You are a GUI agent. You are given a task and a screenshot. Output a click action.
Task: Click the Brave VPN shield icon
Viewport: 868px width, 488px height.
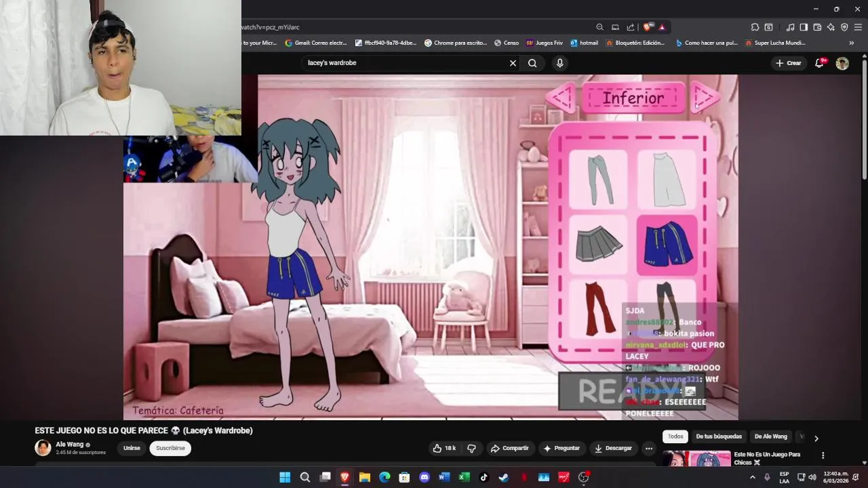pos(844,27)
